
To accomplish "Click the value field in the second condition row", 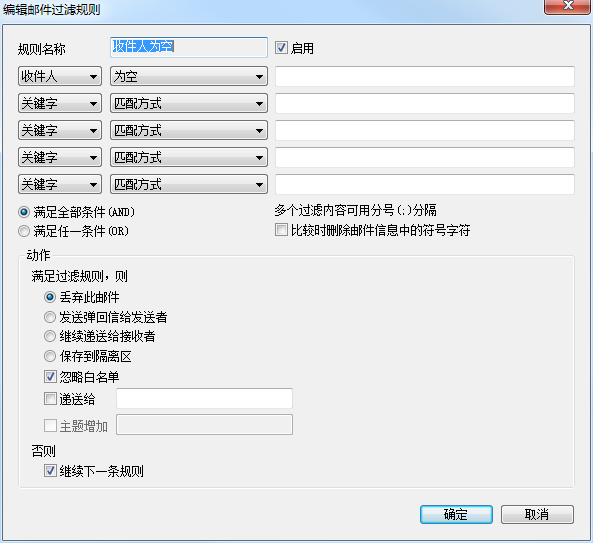I will [425, 103].
